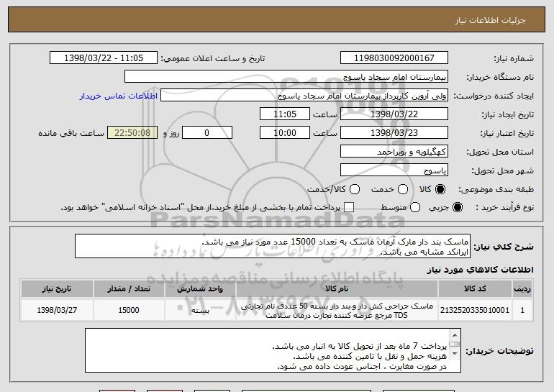Click the validity date field 1398/03/23

click(x=394, y=133)
